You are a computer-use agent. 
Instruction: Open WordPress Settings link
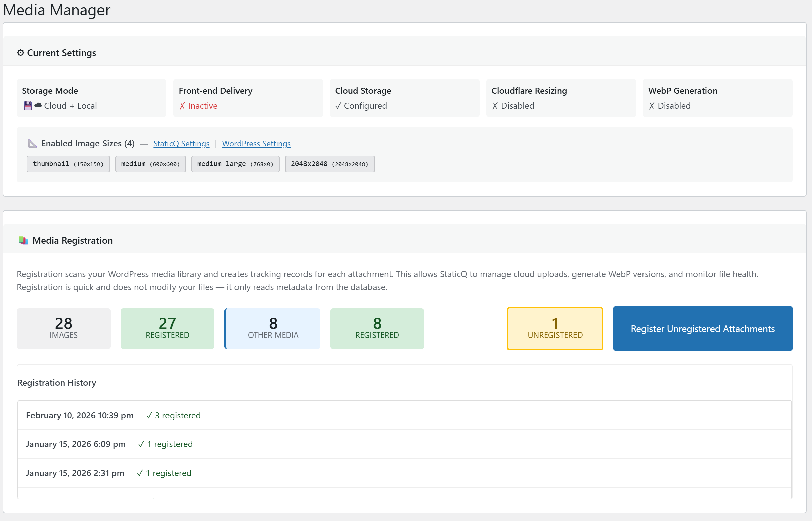pos(256,143)
